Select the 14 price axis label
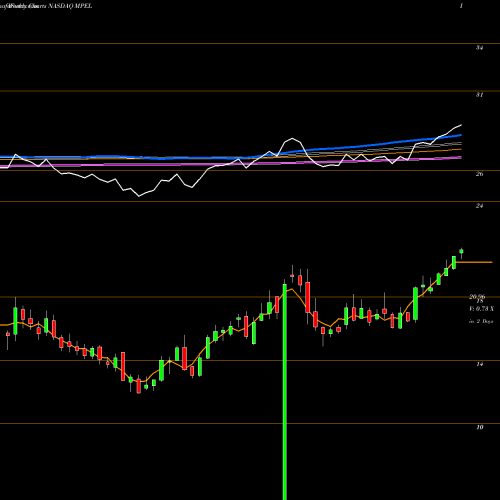 click(479, 364)
